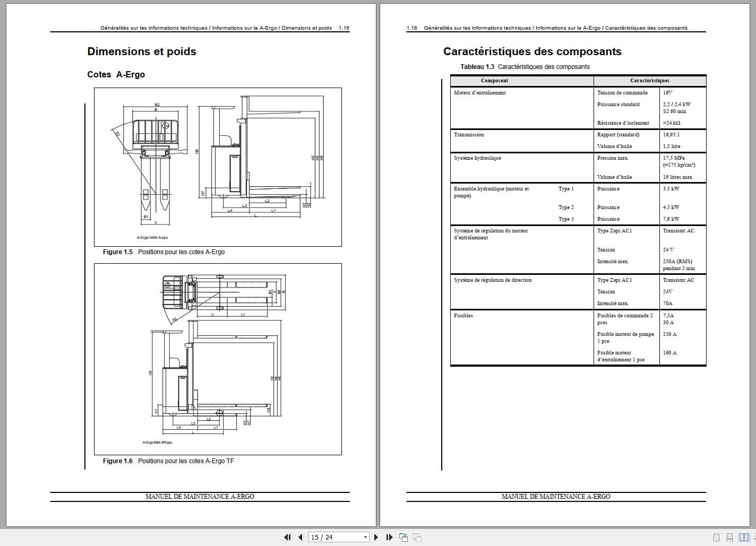Go to the previous page

tap(300, 537)
